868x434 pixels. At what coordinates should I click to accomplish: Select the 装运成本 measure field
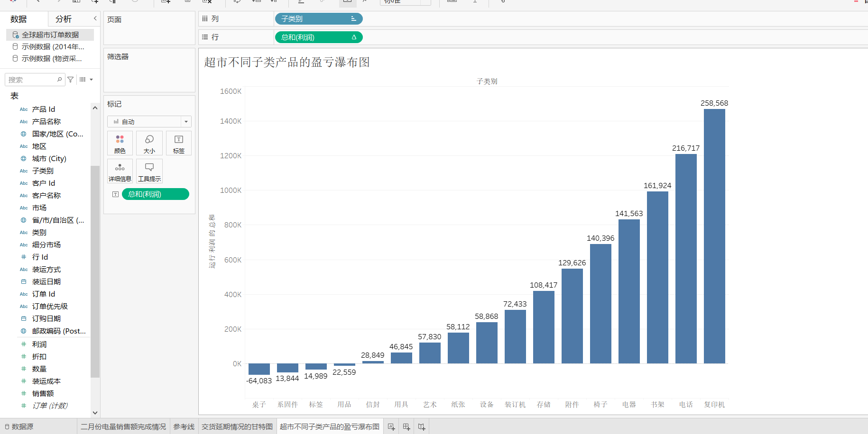(x=46, y=381)
